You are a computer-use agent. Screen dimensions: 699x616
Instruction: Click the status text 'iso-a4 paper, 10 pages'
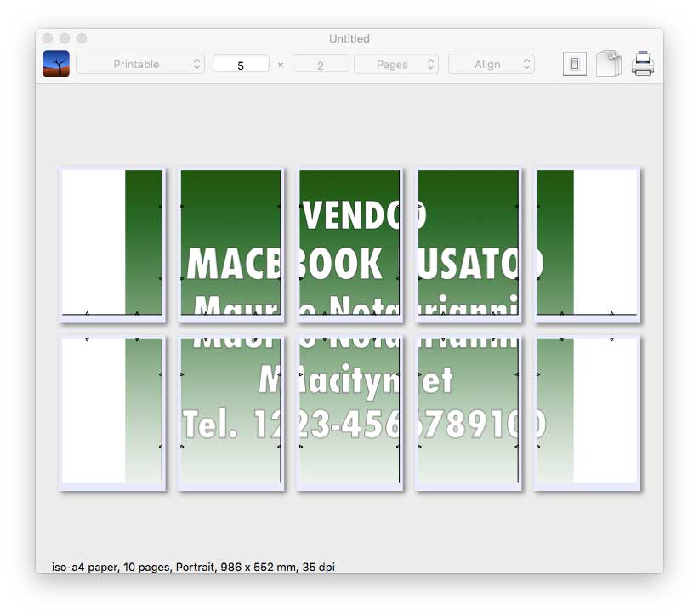tap(111, 567)
